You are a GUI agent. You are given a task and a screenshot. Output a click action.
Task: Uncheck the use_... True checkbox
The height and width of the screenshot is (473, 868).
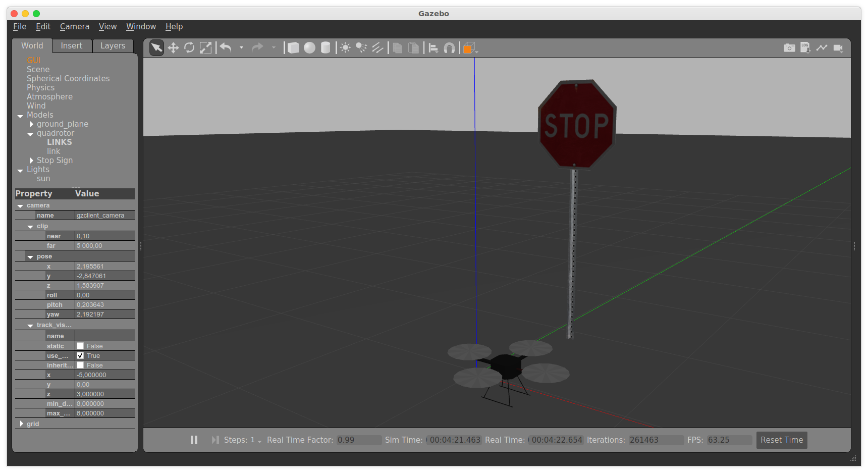(x=80, y=356)
